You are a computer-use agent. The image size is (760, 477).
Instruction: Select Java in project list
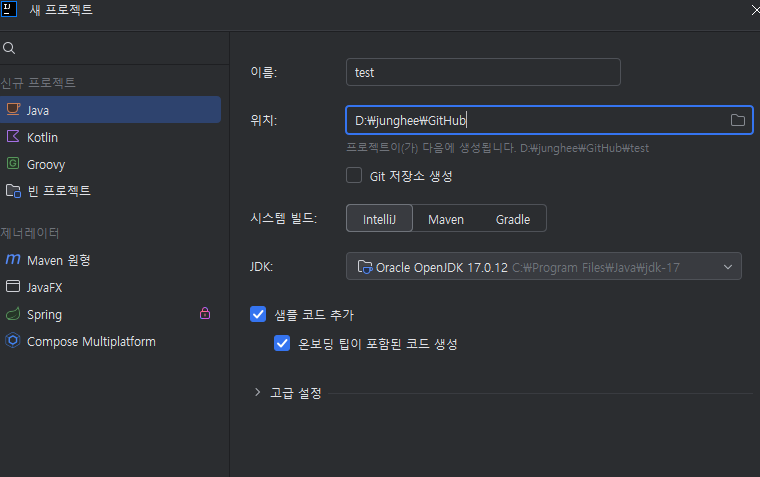click(111, 110)
